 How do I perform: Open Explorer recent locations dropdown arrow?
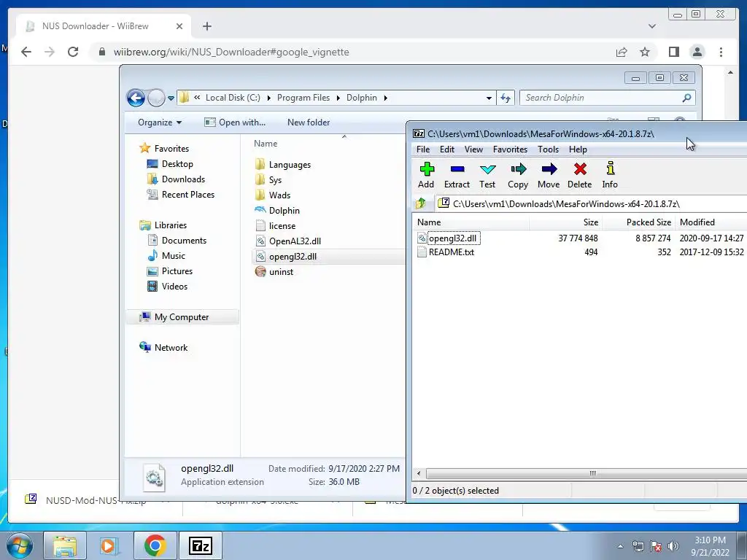pyautogui.click(x=171, y=98)
